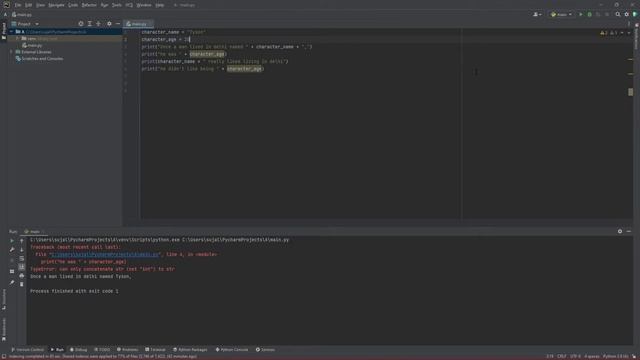
Task: Click the down the stack trace arrow
Action: (22, 249)
